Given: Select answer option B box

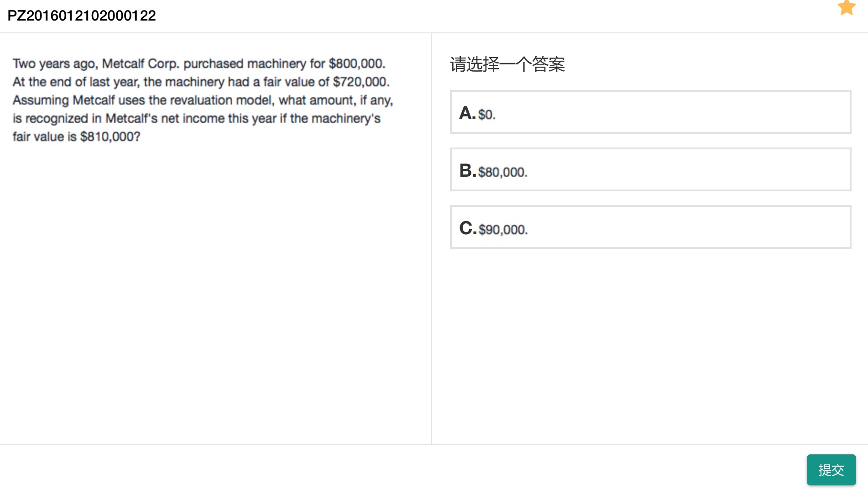Looking at the screenshot, I should pyautogui.click(x=650, y=169).
